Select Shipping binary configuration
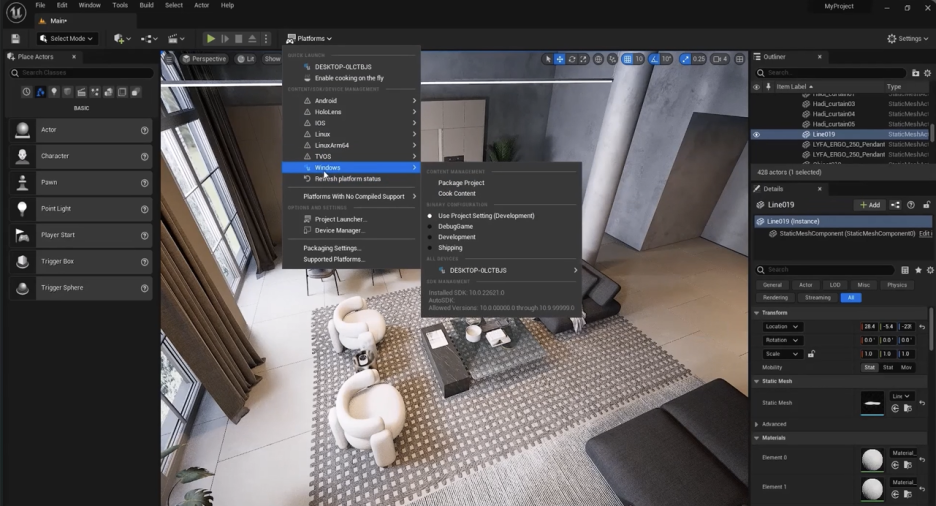Viewport: 936px width, 506px height. 450,248
